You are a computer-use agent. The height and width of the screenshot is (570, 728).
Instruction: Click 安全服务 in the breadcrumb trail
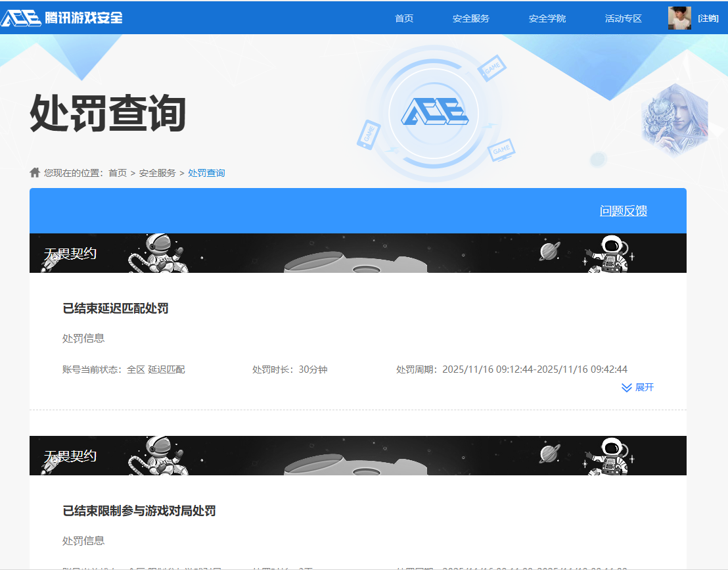[x=157, y=173]
